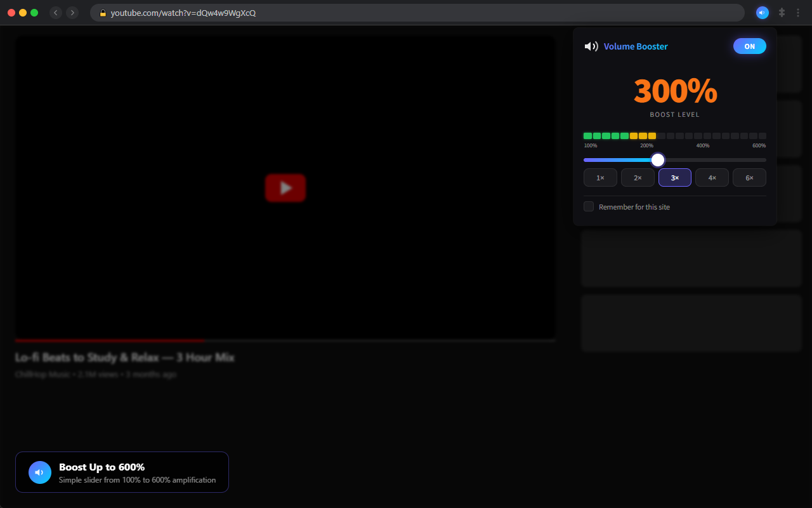Click the Simple slider from 100% description text
Image resolution: width=812 pixels, height=508 pixels.
(x=137, y=480)
